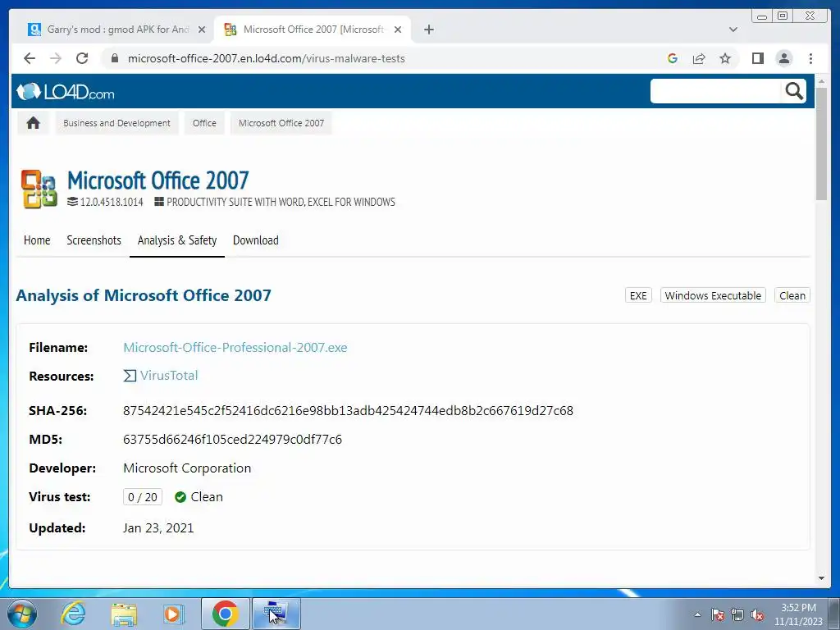Viewport: 840px width, 630px height.
Task: Click the search magnifier icon
Action: [794, 91]
